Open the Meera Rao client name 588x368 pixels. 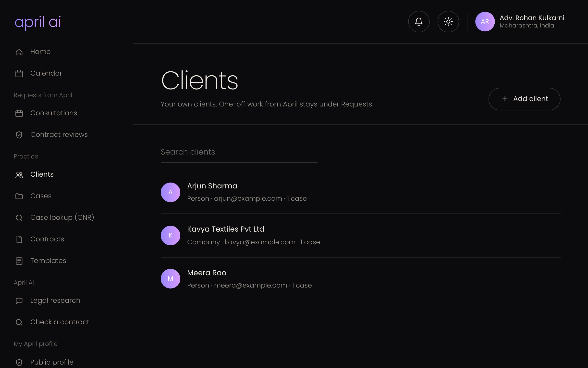pyautogui.click(x=207, y=273)
